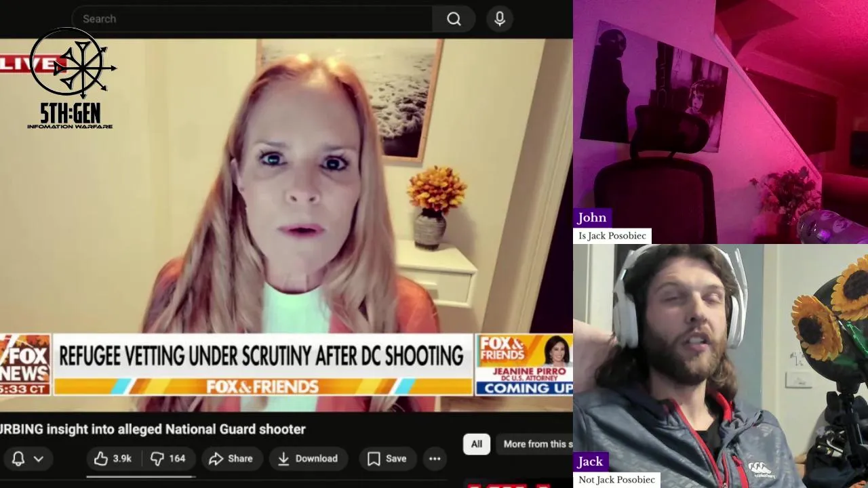Click John's webcam feed
Screen dimensions: 868x488
[720, 122]
